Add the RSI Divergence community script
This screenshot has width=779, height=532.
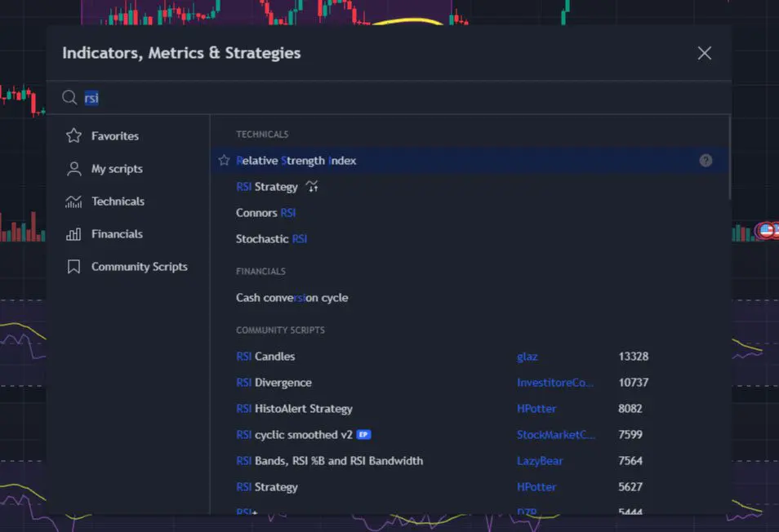[x=469, y=383]
